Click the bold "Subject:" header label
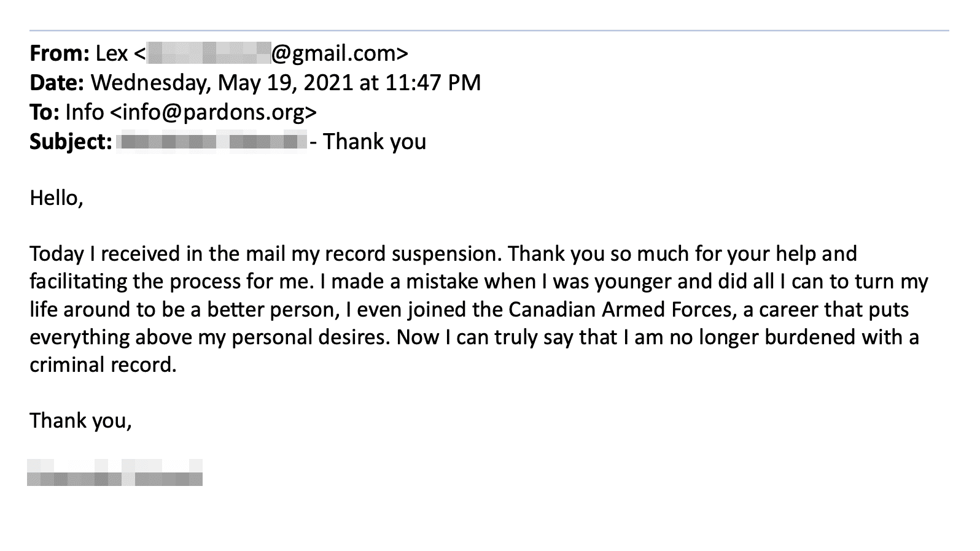Viewport: 980px width, 551px height. coord(71,142)
